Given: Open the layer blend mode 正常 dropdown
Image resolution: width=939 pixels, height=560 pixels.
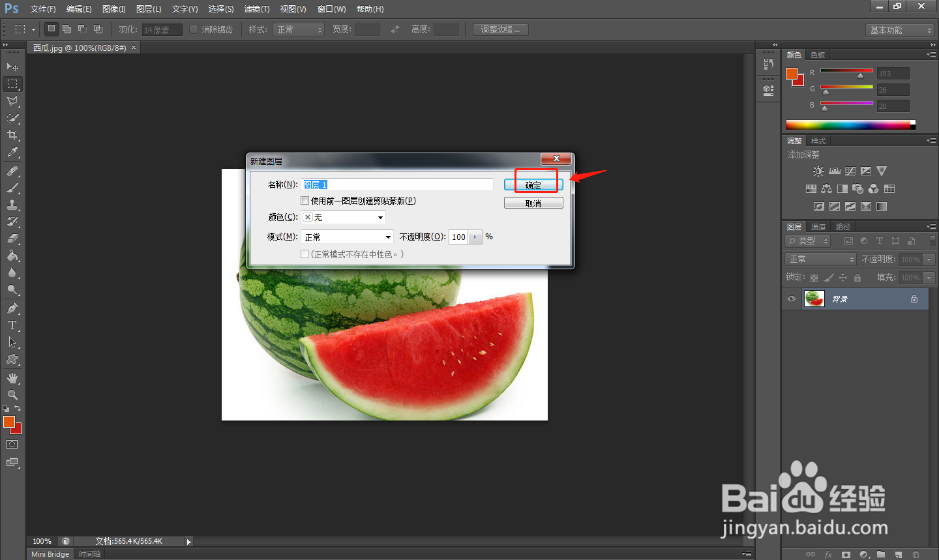Looking at the screenshot, I should [x=820, y=259].
